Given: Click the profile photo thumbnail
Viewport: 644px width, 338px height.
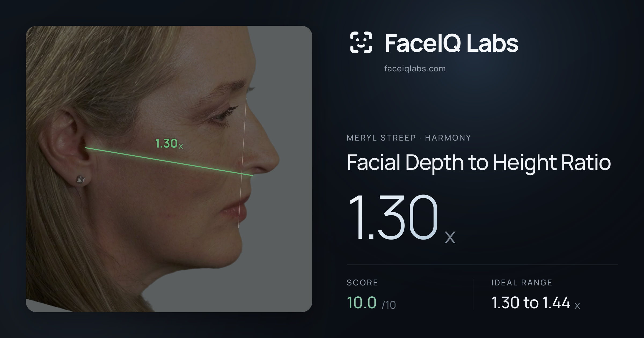Looking at the screenshot, I should [169, 169].
